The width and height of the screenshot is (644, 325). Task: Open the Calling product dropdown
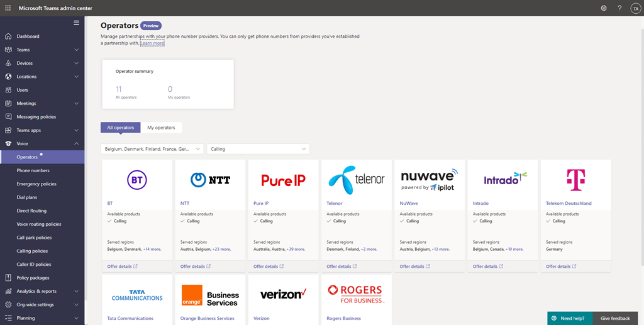tap(258, 149)
